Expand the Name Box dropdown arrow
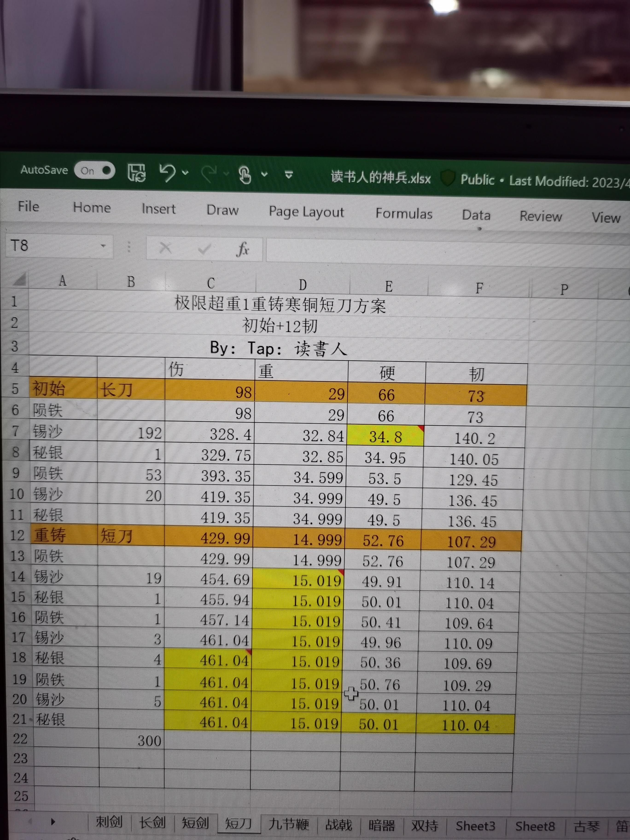This screenshot has height=840, width=630. coord(103,246)
